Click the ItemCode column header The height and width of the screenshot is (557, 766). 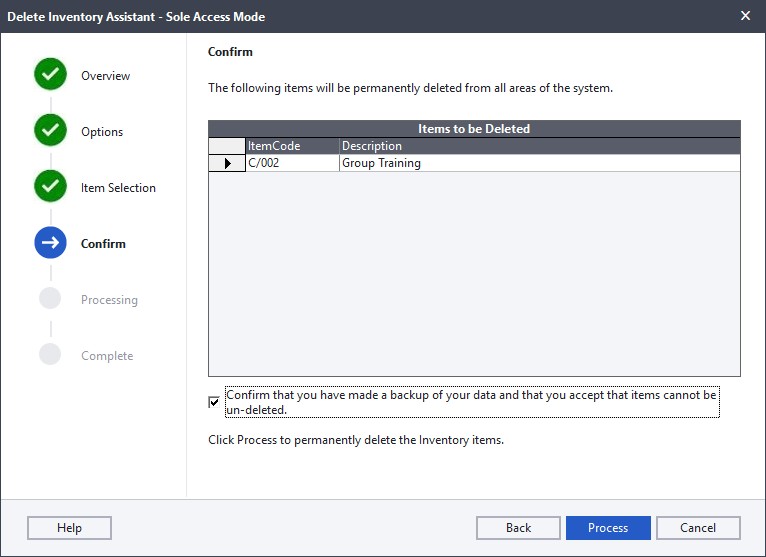click(x=292, y=146)
